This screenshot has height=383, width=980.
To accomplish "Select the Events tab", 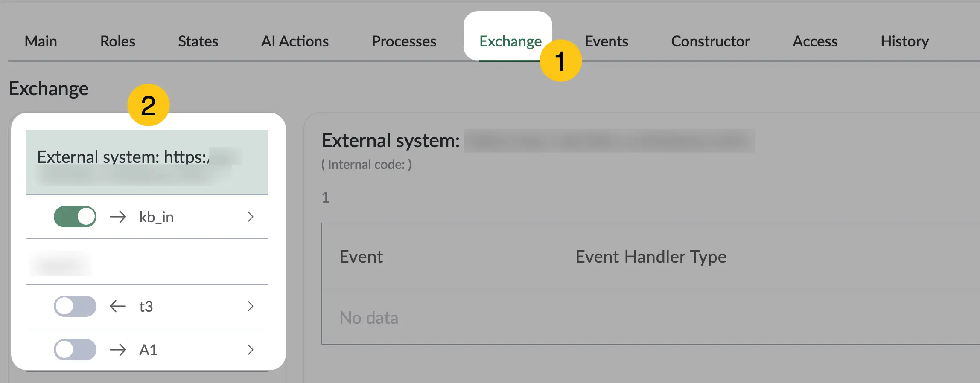I will pyautogui.click(x=607, y=41).
